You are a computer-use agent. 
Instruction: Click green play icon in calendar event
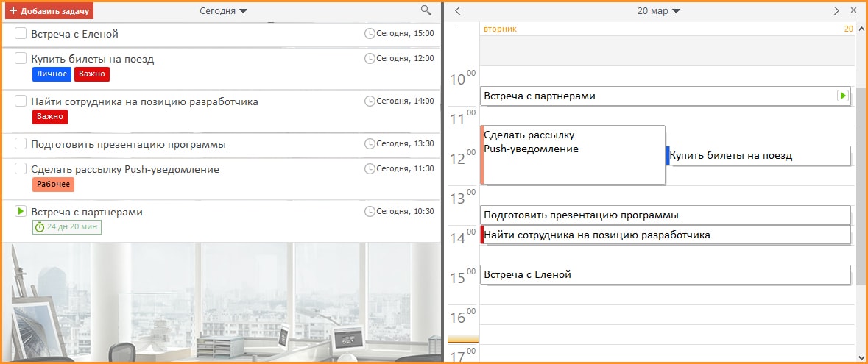click(x=842, y=96)
